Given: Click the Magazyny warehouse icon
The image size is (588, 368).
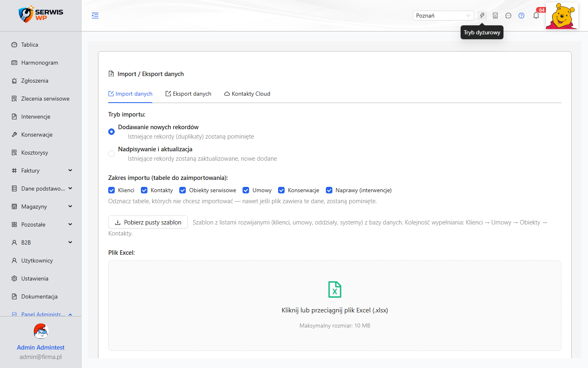Looking at the screenshot, I should click(x=14, y=206).
